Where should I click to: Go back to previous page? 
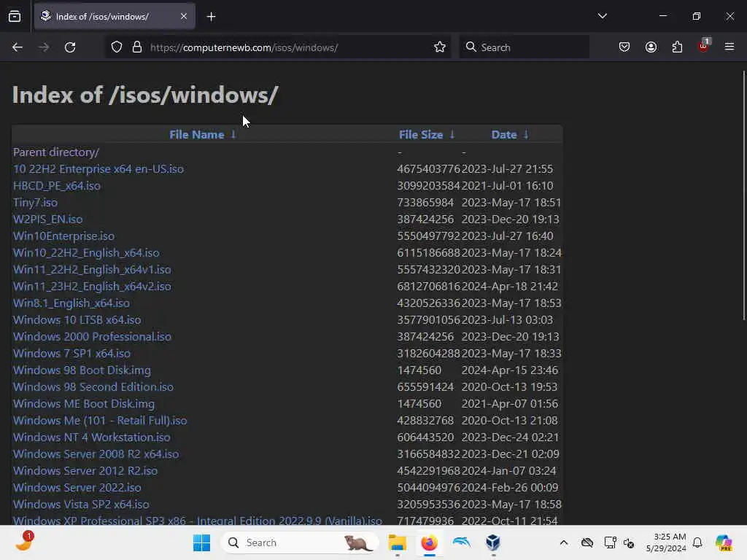[18, 47]
